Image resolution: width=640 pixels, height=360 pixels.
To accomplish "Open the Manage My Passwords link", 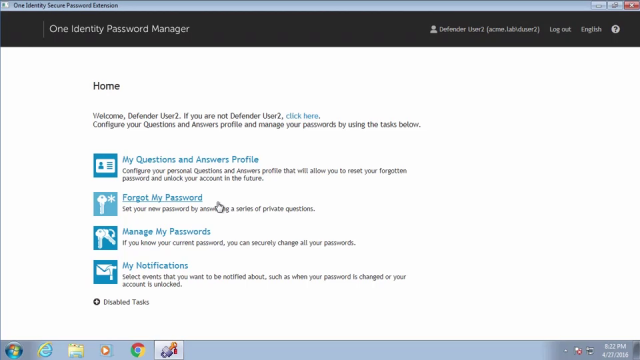I will [x=166, y=231].
